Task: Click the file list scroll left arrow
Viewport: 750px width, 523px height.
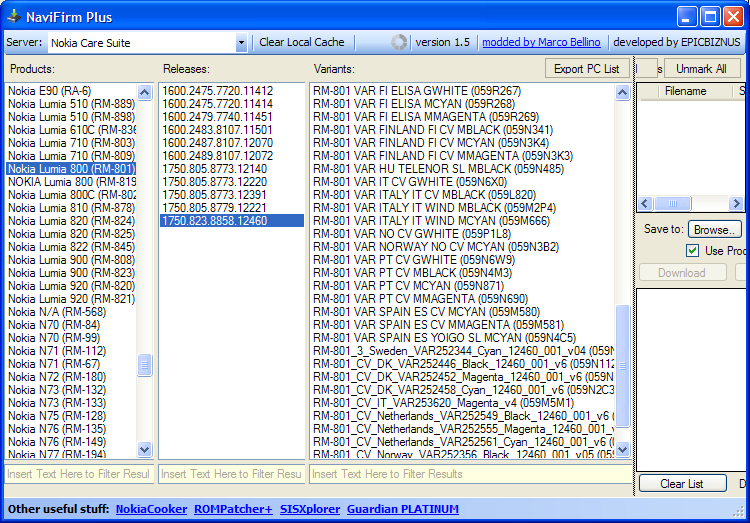Action: pyautogui.click(x=645, y=203)
